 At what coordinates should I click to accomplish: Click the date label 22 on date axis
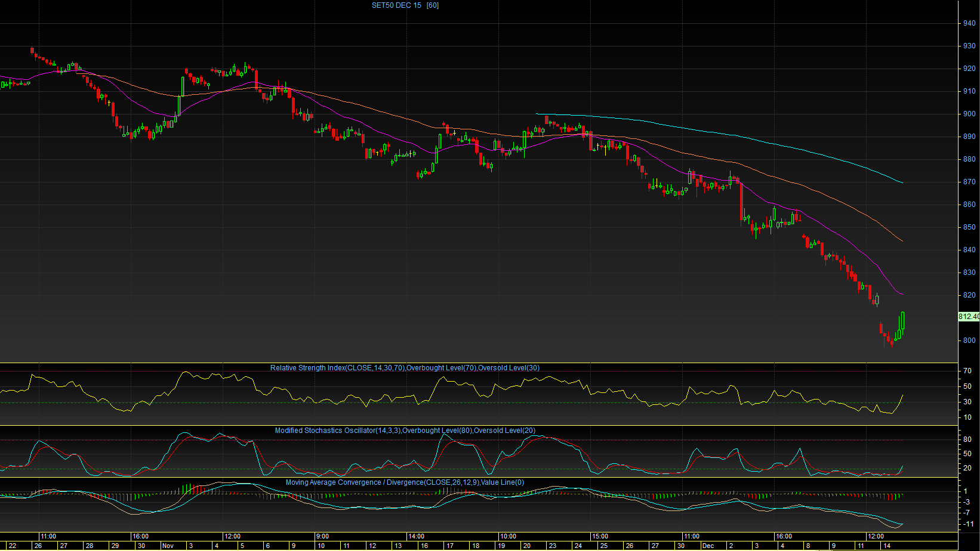[x=13, y=546]
